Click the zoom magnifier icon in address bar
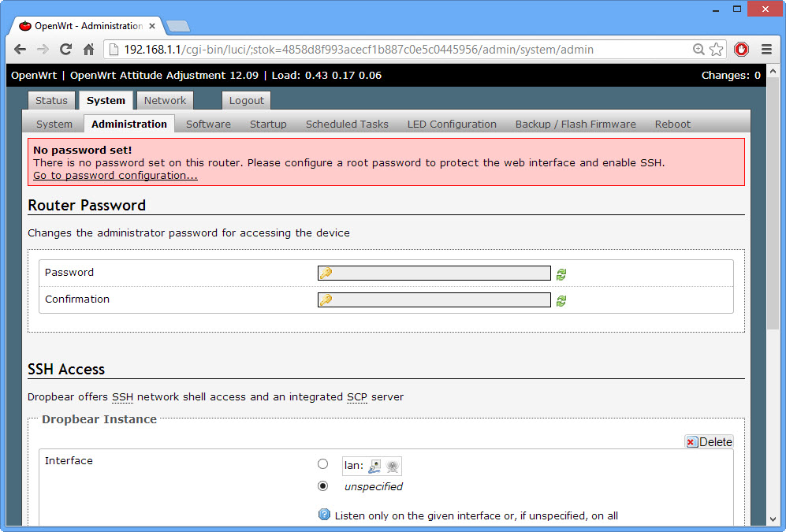The image size is (786, 532). pyautogui.click(x=698, y=49)
